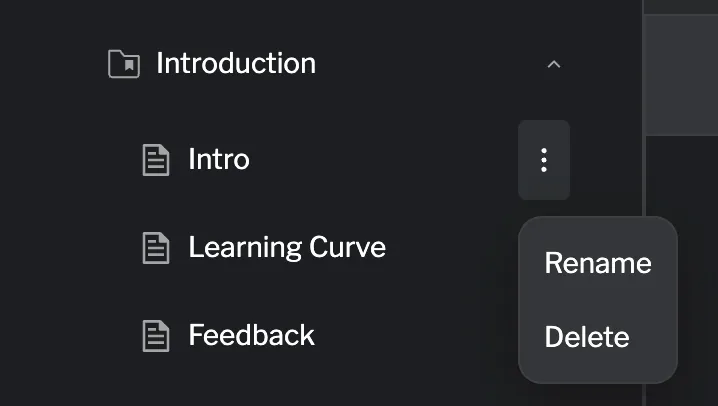
Task: Click the blank sidebar area left of Feedback icon
Action: coord(70,335)
